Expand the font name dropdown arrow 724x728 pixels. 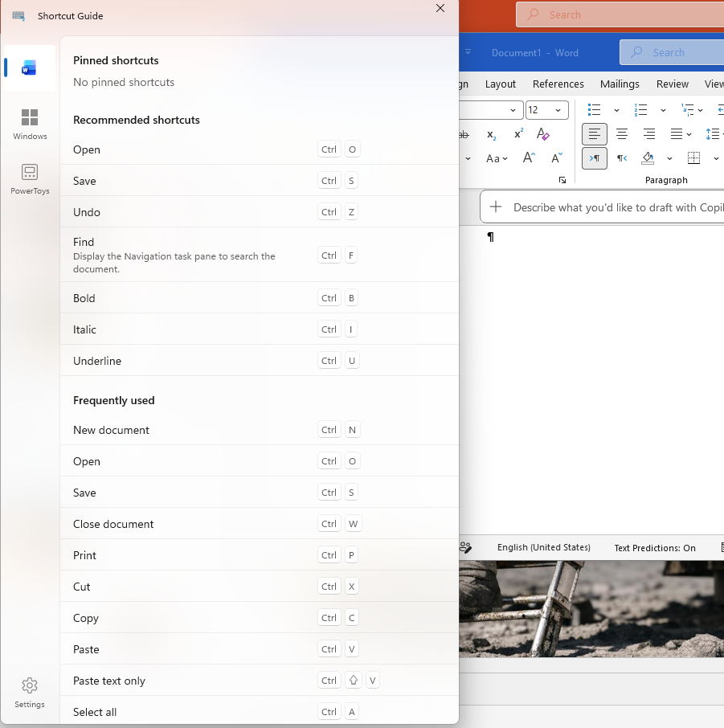tap(513, 110)
